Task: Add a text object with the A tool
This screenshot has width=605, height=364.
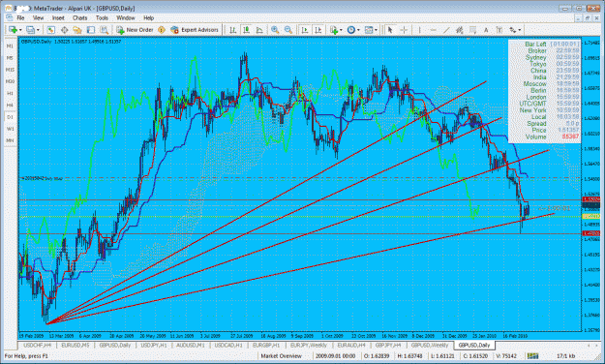Action: click(486, 30)
